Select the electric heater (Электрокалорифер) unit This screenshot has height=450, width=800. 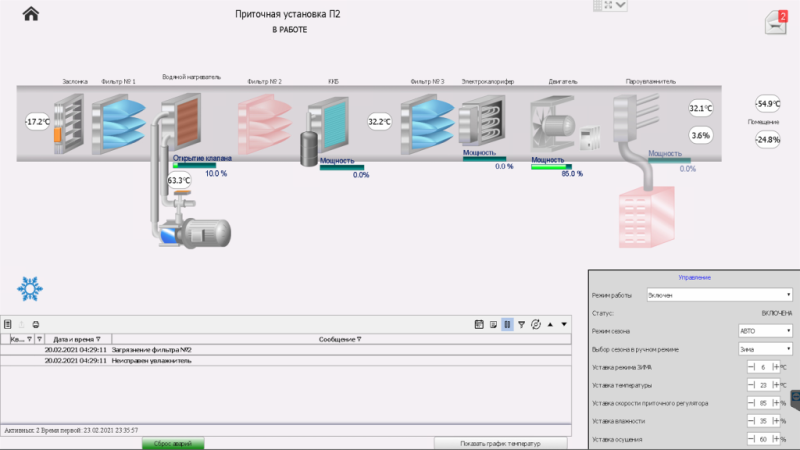point(487,122)
